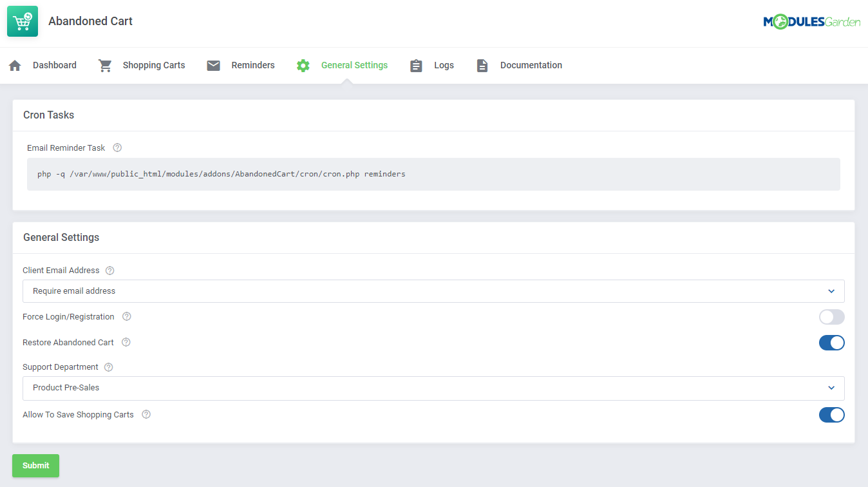Click the Shopping Carts cart icon
This screenshot has height=487, width=868.
104,65
